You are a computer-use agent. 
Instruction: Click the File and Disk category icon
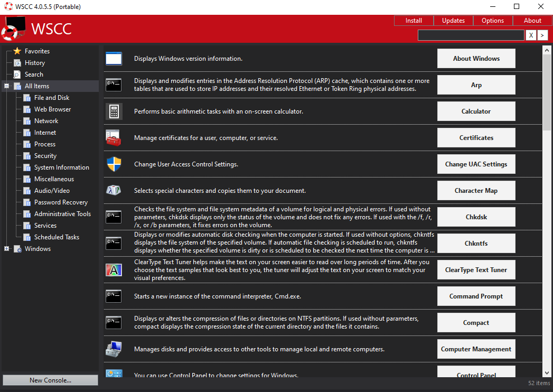coord(27,98)
